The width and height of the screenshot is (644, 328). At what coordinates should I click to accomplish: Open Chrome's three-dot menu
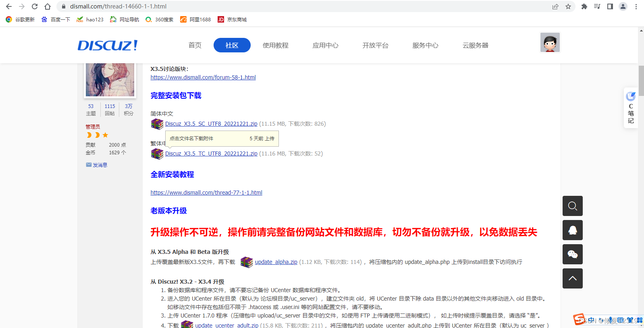point(636,6)
